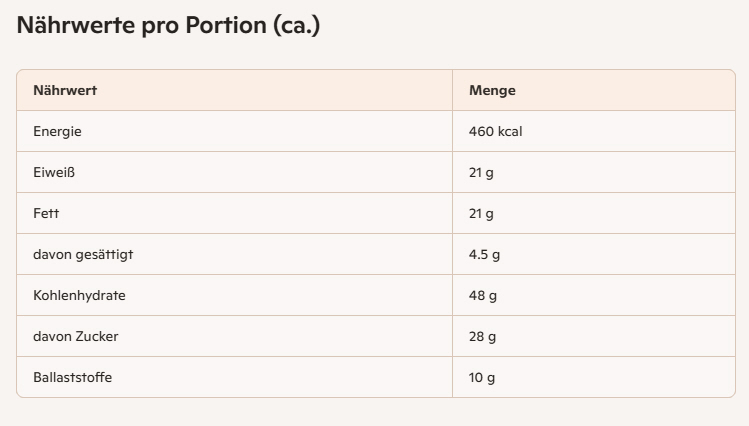Click the 'Fett' row label

pyautogui.click(x=47, y=214)
